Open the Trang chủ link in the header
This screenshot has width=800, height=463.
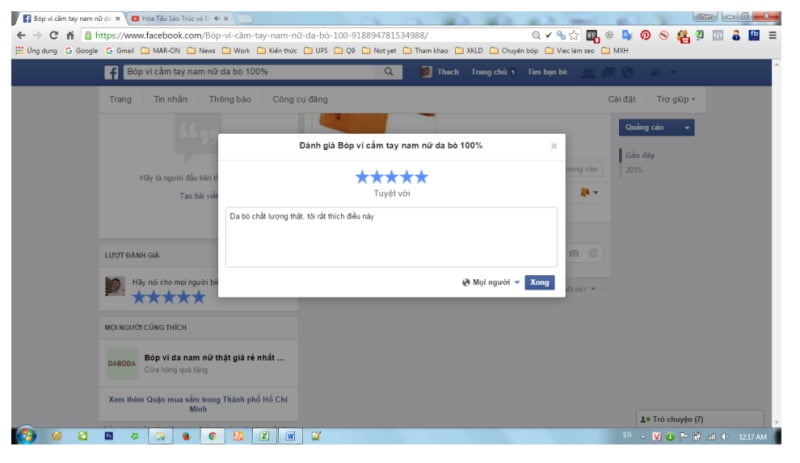pos(491,73)
